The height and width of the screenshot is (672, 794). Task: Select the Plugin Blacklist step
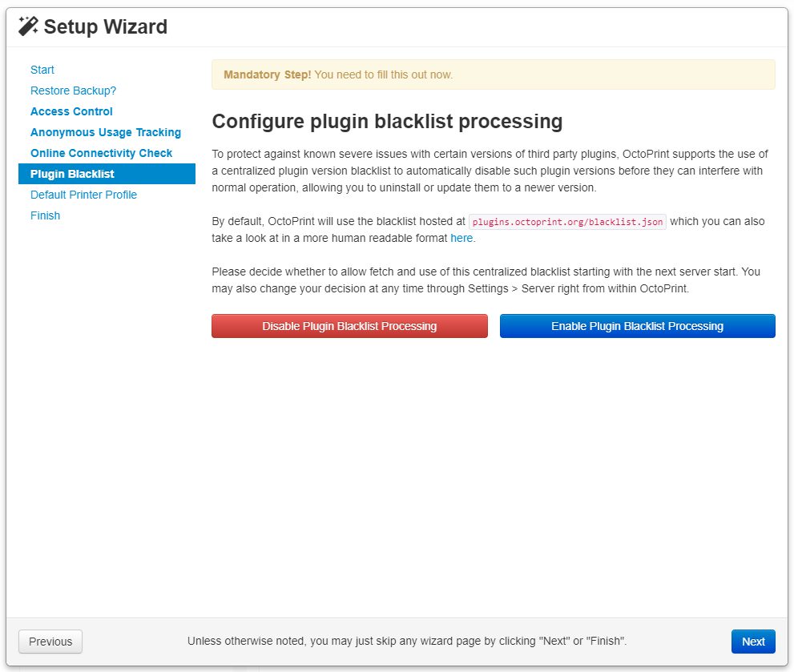coord(107,174)
